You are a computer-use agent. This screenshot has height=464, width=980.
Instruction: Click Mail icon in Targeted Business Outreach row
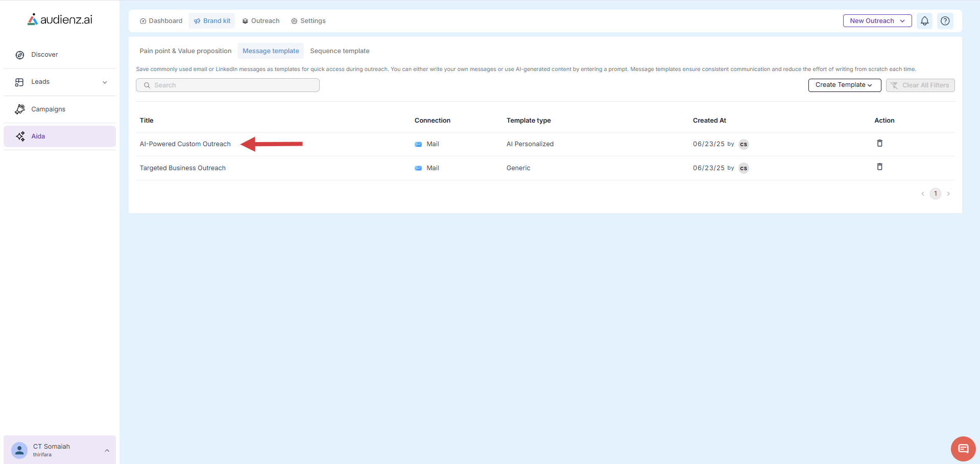[x=418, y=168]
